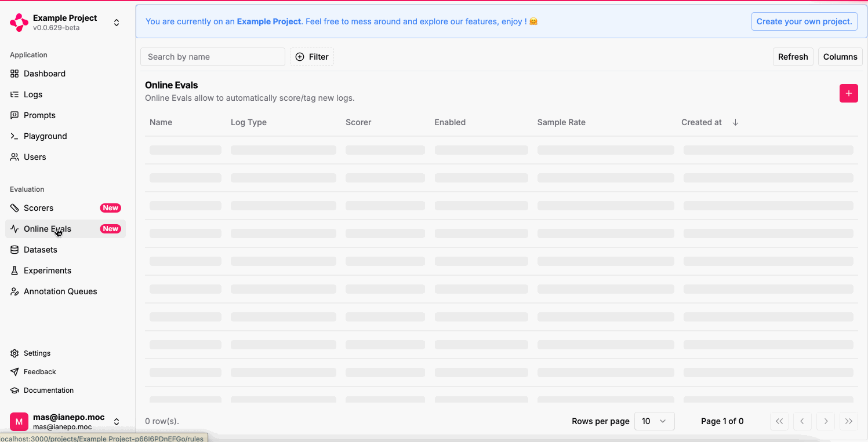Click the Users people icon
This screenshot has height=442, width=868.
pos(14,157)
